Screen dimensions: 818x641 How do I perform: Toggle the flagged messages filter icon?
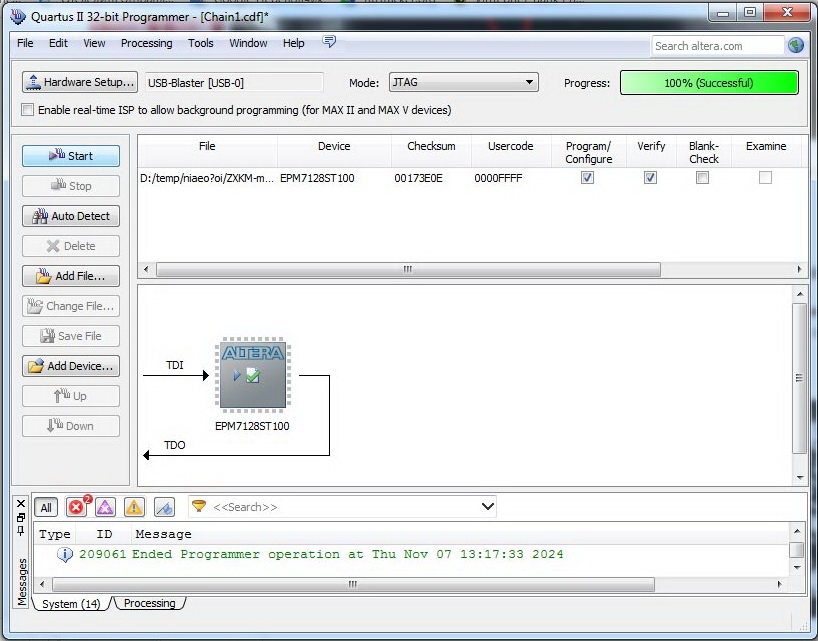164,507
